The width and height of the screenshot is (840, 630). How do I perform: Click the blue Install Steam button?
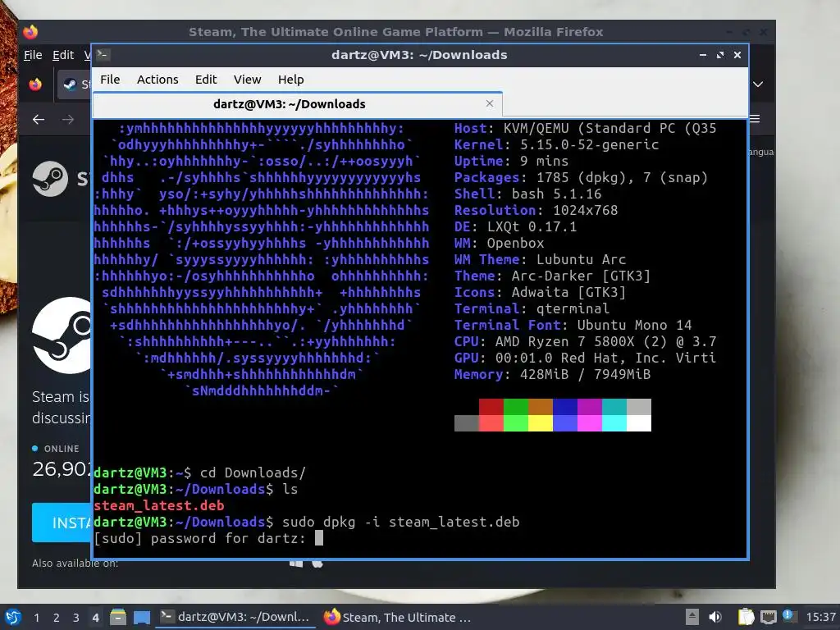[62, 523]
